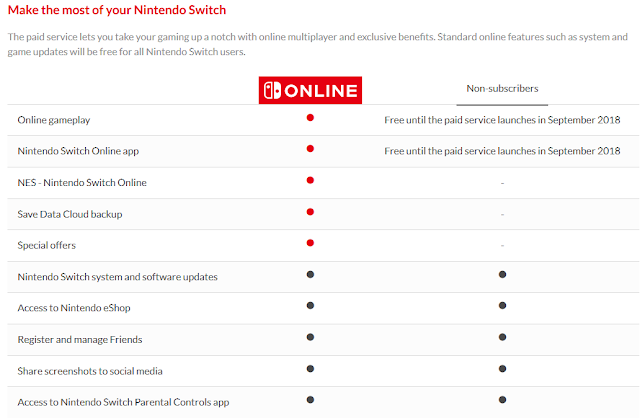The image size is (640, 418).
Task: Click non-subscriber dot for Access to Nintendo eShop
Action: pyautogui.click(x=502, y=305)
